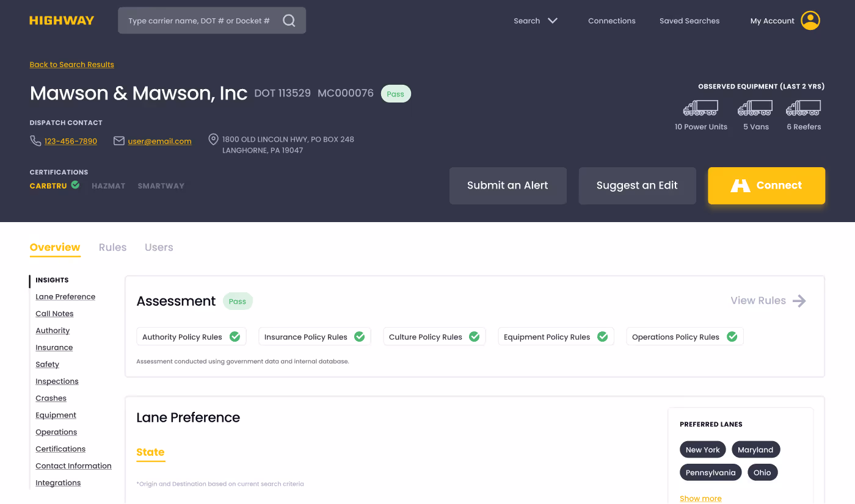Viewport: 855px width, 504px height.
Task: Click the HIGHWAY logo
Action: (x=62, y=20)
